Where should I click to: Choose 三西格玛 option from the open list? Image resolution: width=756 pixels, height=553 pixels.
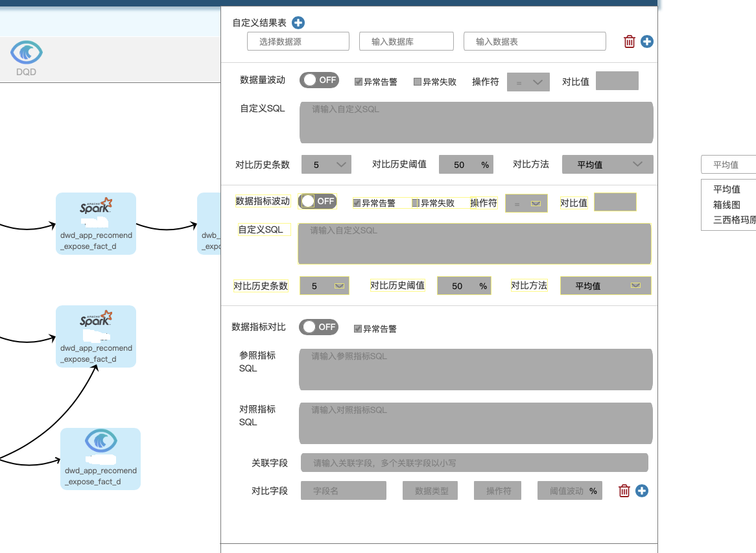click(735, 220)
